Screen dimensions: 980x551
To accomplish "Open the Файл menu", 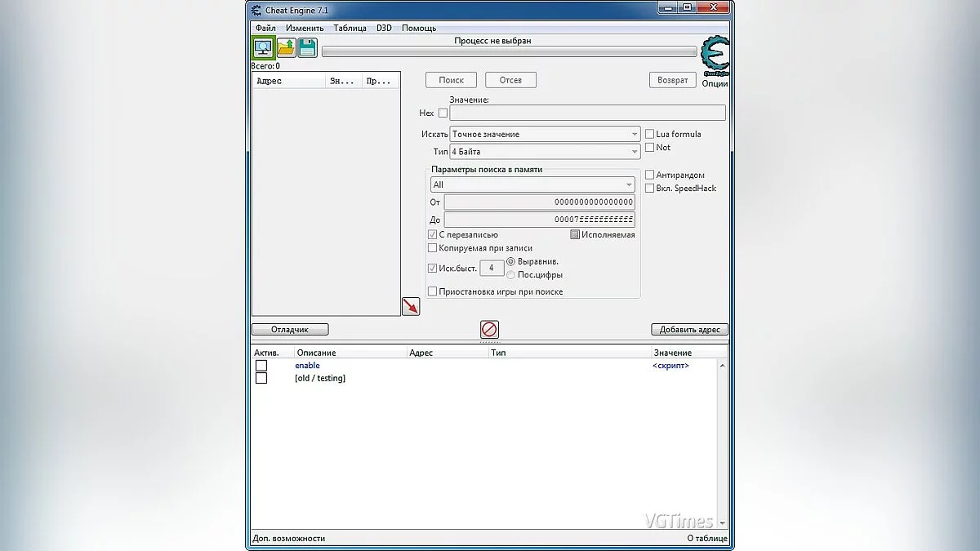I will (x=265, y=28).
